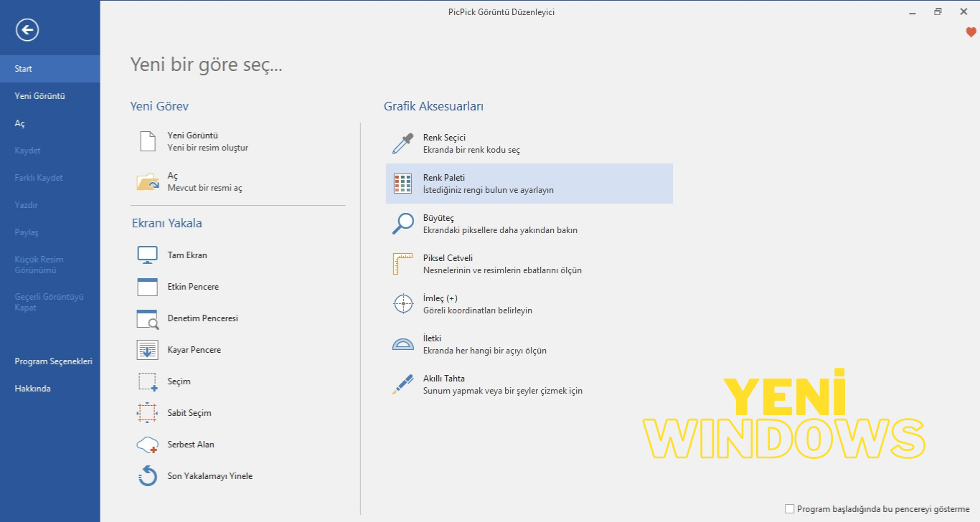Viewport: 980px width, 522px height.
Task: Click the 'Yeni Görüntü' task label
Action: click(192, 136)
